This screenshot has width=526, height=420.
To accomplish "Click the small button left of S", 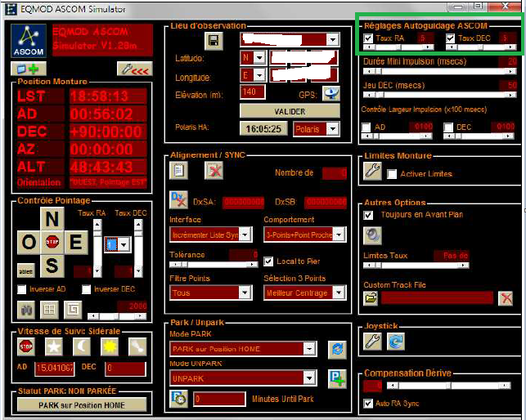I will (26, 271).
